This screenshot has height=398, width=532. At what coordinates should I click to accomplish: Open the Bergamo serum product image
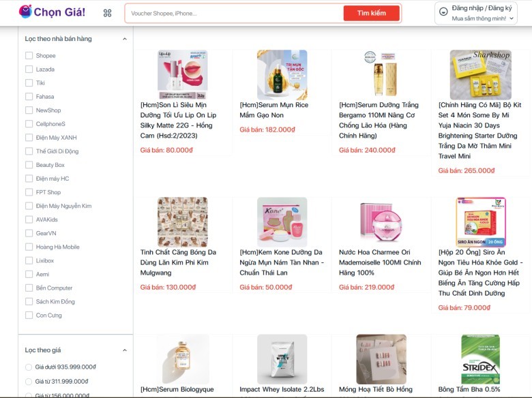[x=381, y=74]
